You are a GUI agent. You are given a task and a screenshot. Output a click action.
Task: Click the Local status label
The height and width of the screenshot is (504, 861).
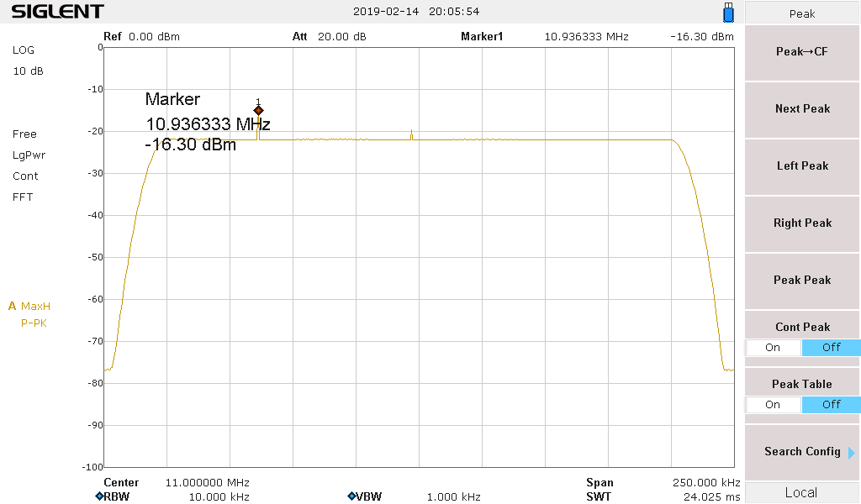click(x=800, y=492)
